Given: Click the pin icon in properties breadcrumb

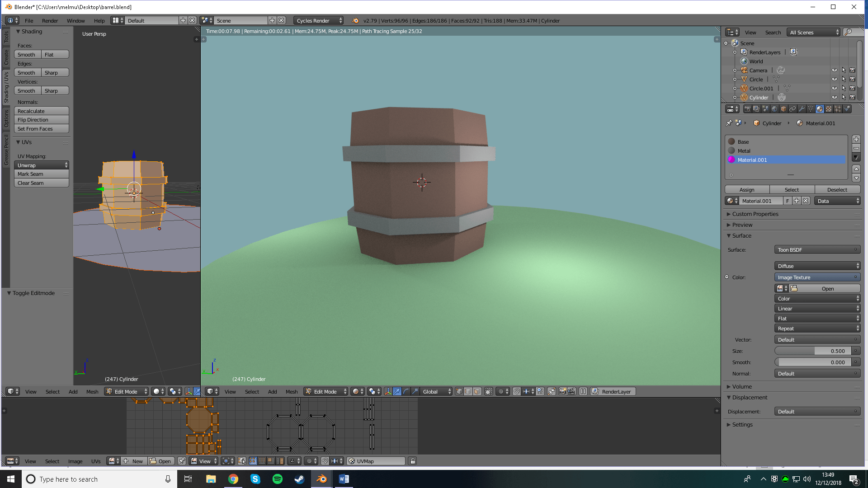Looking at the screenshot, I should (x=729, y=123).
